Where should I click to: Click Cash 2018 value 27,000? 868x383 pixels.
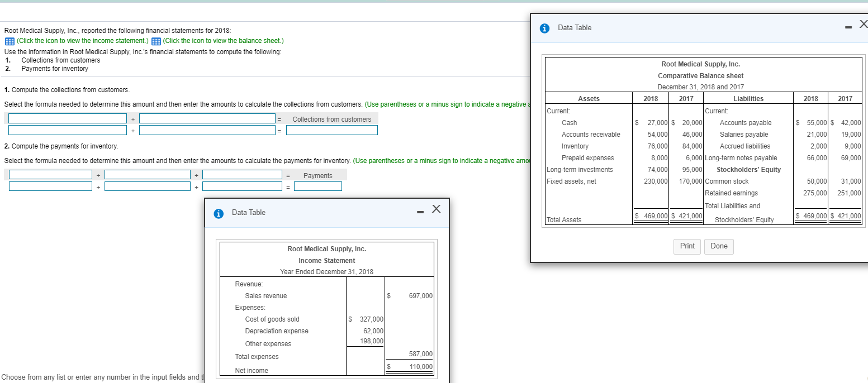[657, 123]
